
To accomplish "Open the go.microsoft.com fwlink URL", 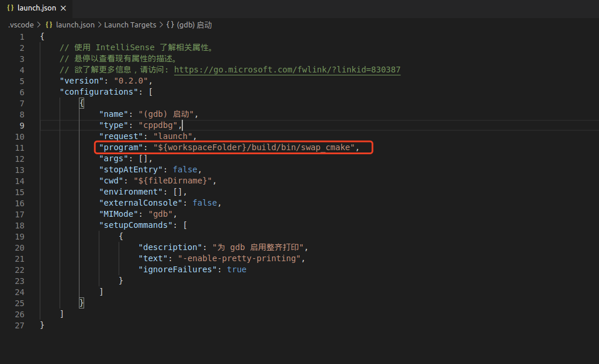I will coord(287,70).
